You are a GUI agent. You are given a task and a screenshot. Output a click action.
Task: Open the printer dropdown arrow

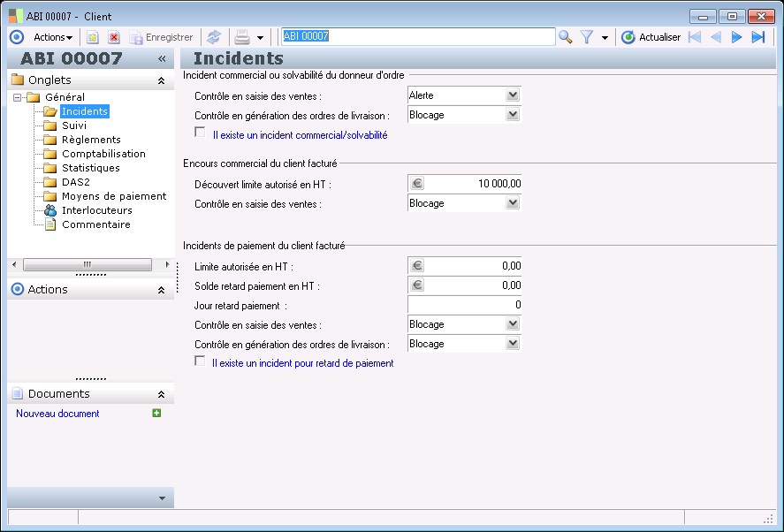tap(260, 37)
